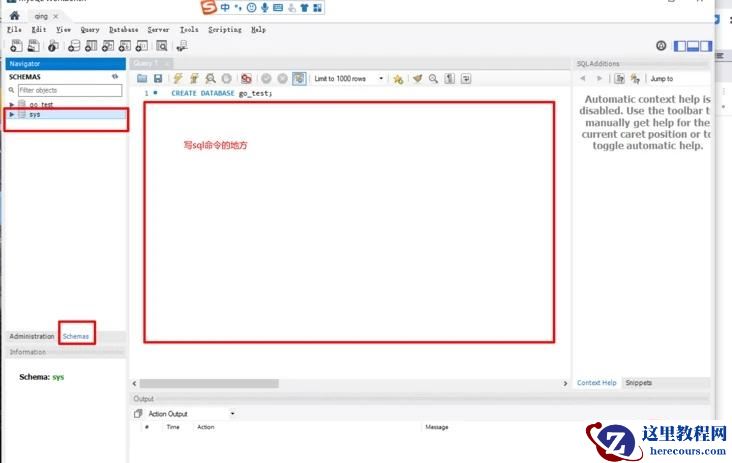Click scroll right arrow of editor scrollbar
Screen dimensions: 732x463
[x=565, y=383]
